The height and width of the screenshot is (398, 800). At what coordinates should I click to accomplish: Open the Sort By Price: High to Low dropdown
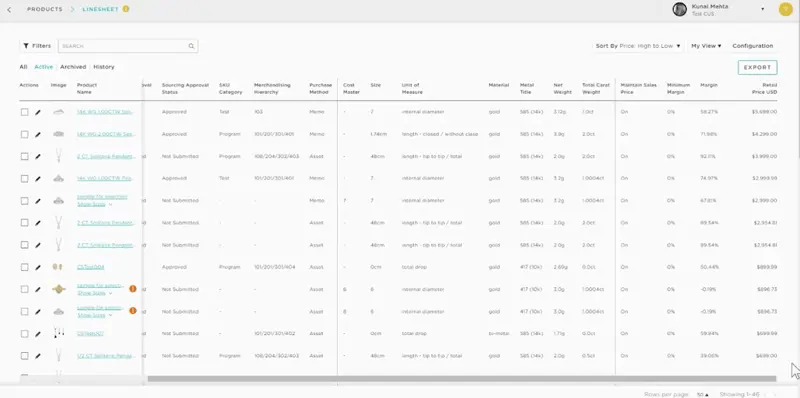click(638, 46)
